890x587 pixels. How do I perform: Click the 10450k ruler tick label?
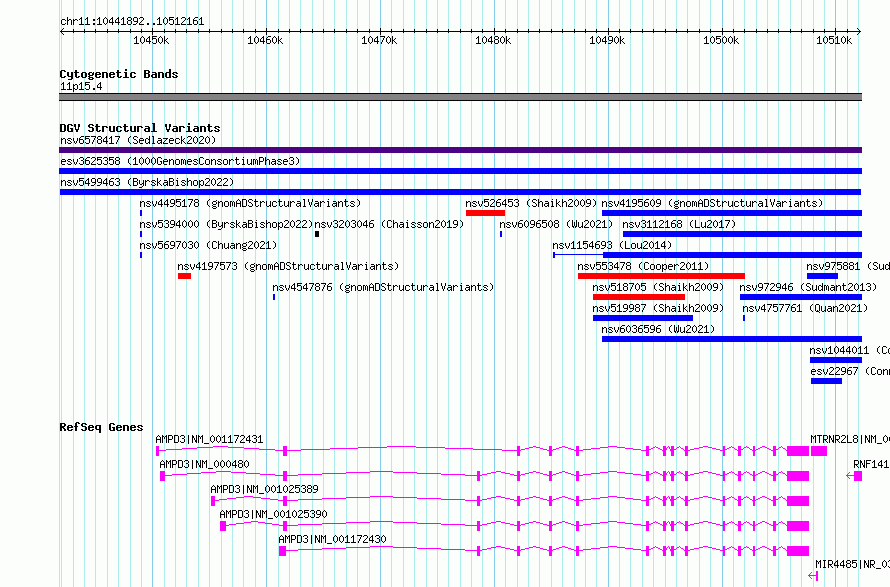coord(151,40)
